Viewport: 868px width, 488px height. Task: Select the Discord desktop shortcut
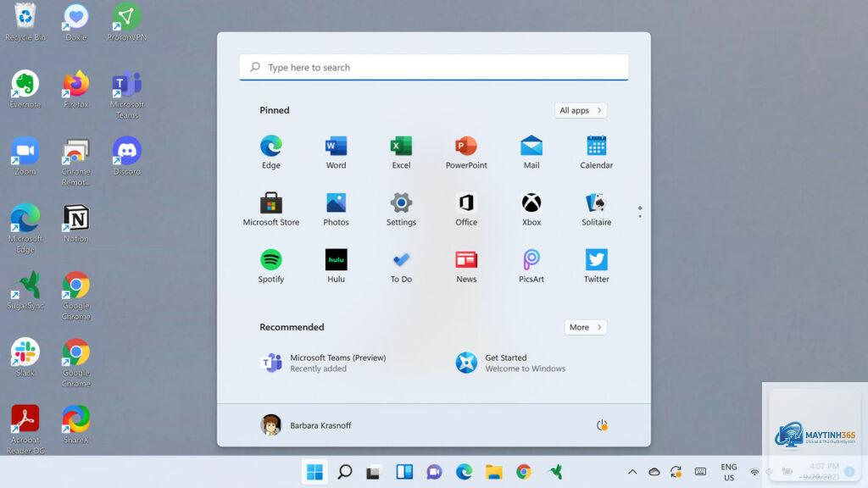(x=127, y=156)
